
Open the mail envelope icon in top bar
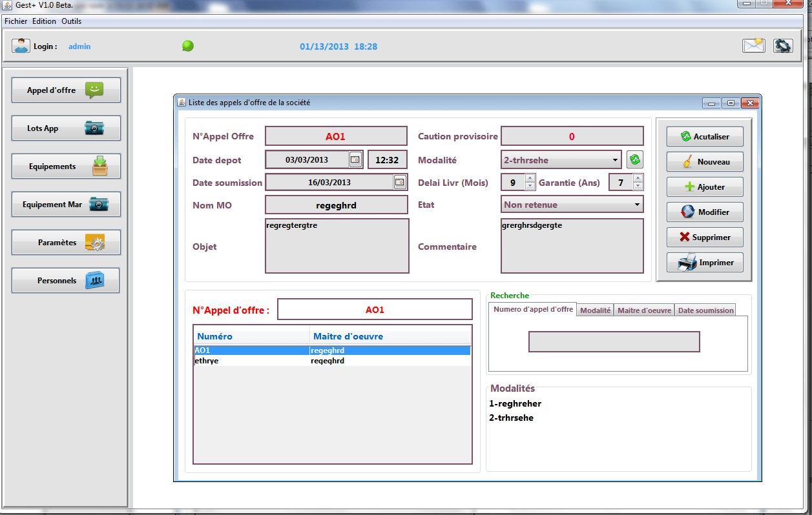[x=754, y=46]
